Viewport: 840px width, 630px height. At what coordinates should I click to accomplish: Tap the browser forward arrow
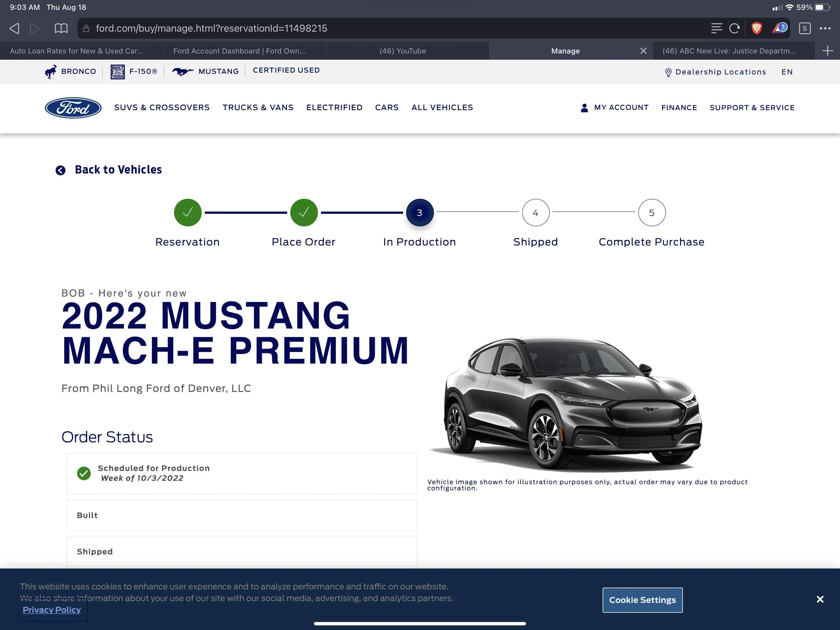tap(34, 29)
